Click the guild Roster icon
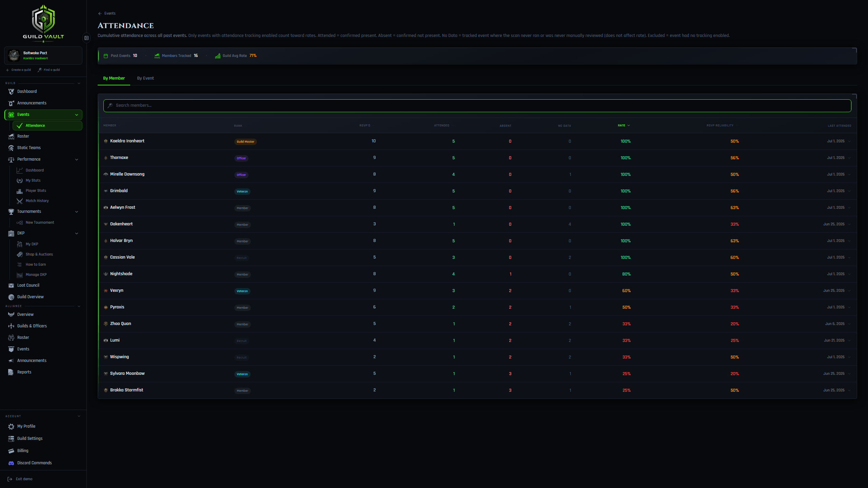 pyautogui.click(x=11, y=136)
